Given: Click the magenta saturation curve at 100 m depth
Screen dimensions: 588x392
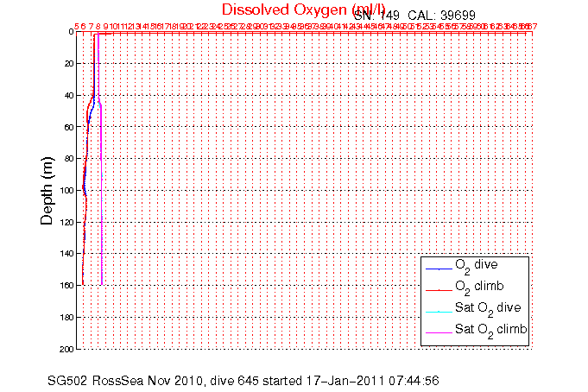Looking at the screenshot, I should coord(102,191).
